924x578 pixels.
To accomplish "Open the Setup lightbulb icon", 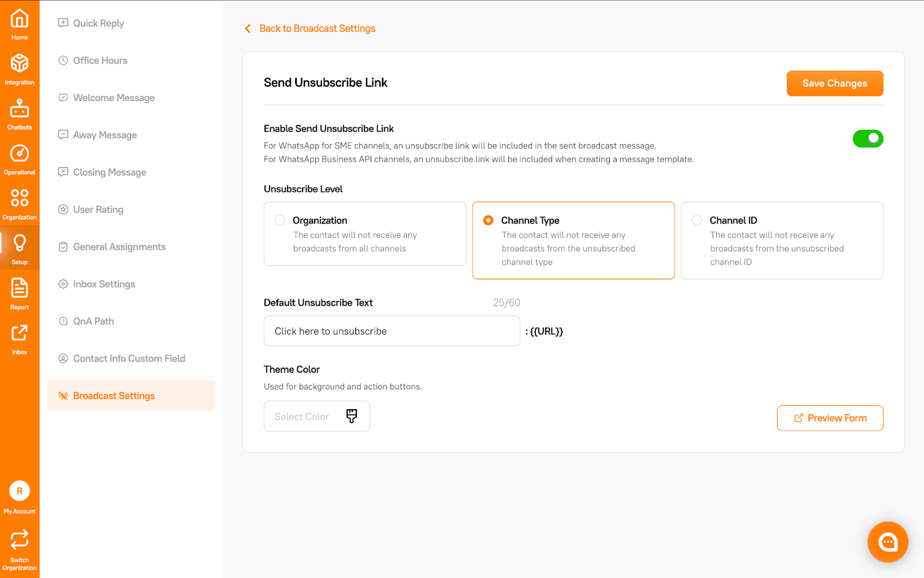I will [20, 243].
